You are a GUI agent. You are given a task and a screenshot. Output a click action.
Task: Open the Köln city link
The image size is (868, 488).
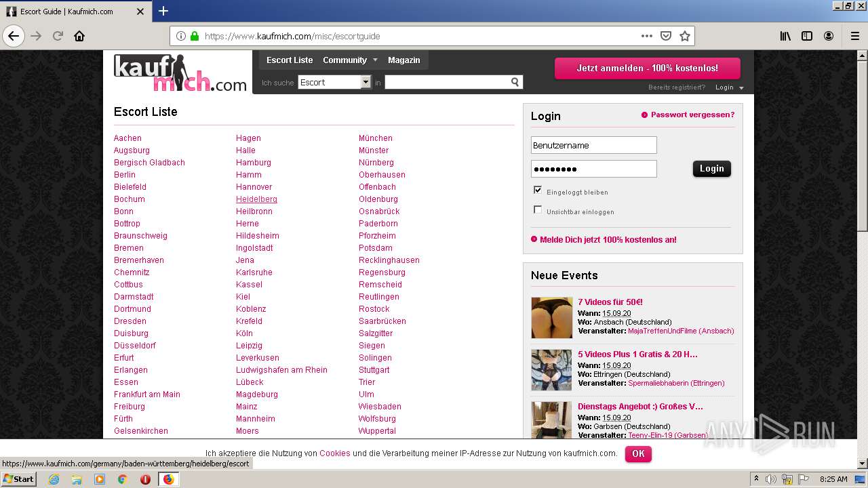244,333
